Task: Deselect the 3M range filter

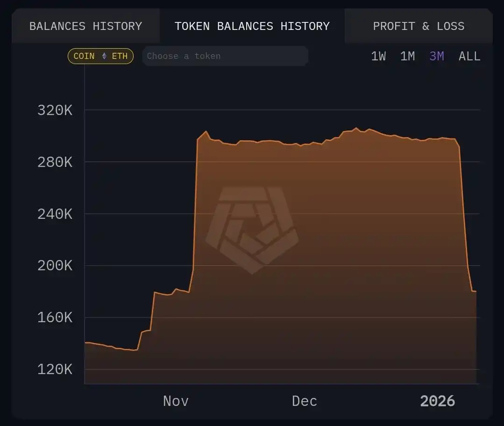Action: pos(436,56)
